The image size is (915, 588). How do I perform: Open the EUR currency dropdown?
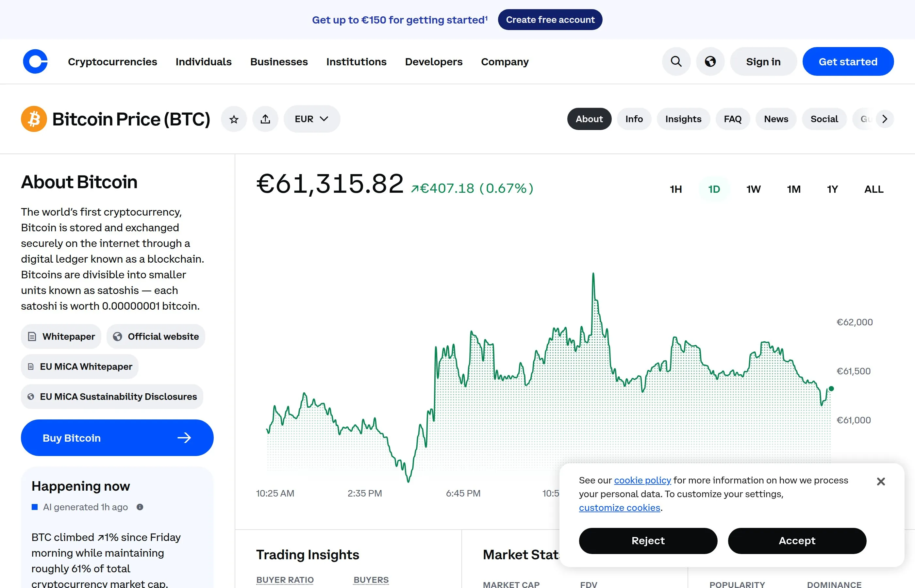(311, 119)
